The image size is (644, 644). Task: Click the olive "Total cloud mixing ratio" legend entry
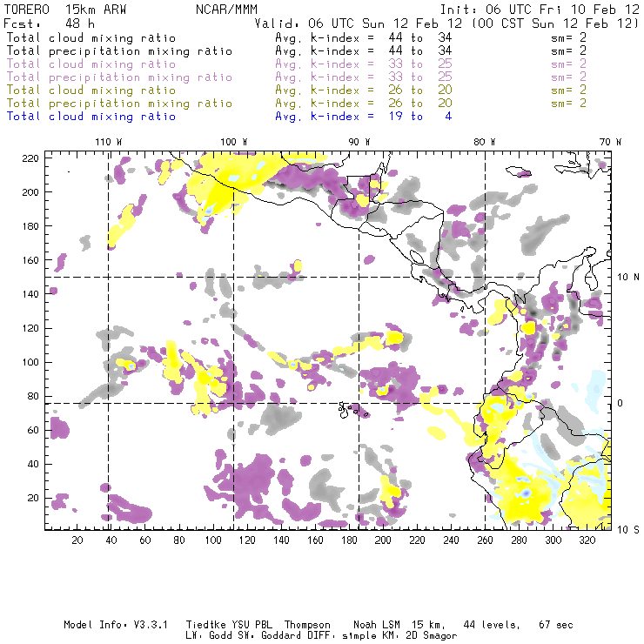pos(91,90)
